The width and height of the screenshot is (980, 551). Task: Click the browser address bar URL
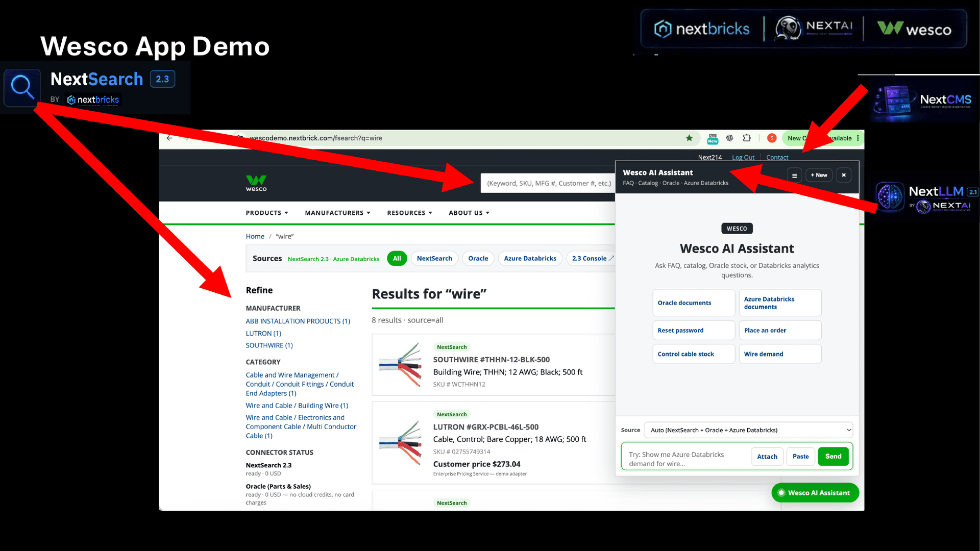316,138
